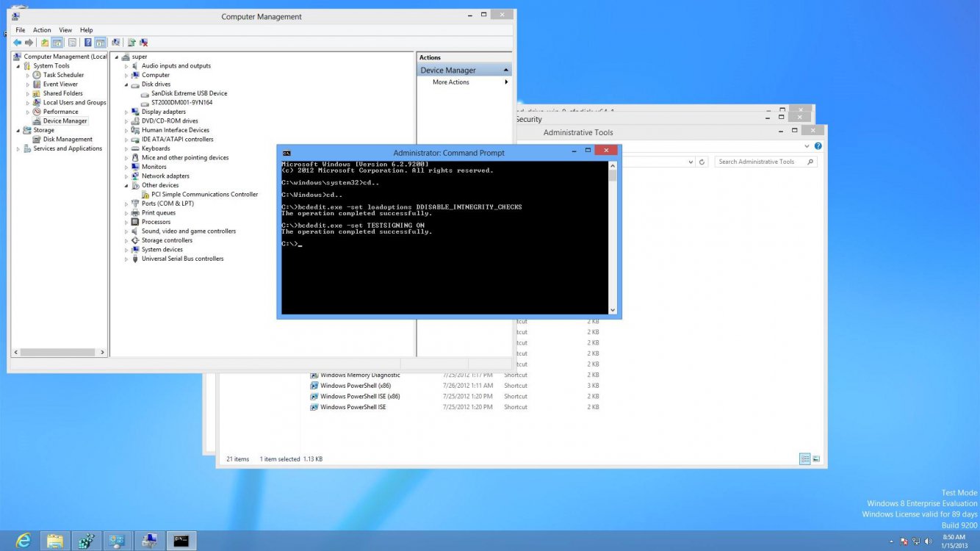Click the Processors category icon
The image size is (980, 551).
(135, 222)
